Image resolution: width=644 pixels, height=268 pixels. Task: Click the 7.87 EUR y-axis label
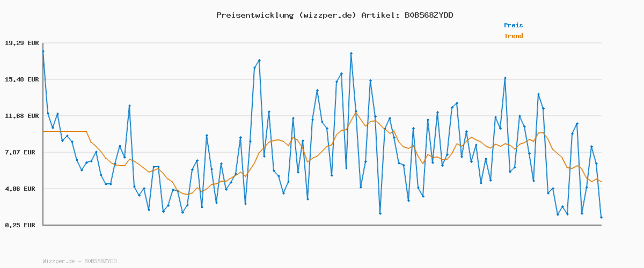22,152
